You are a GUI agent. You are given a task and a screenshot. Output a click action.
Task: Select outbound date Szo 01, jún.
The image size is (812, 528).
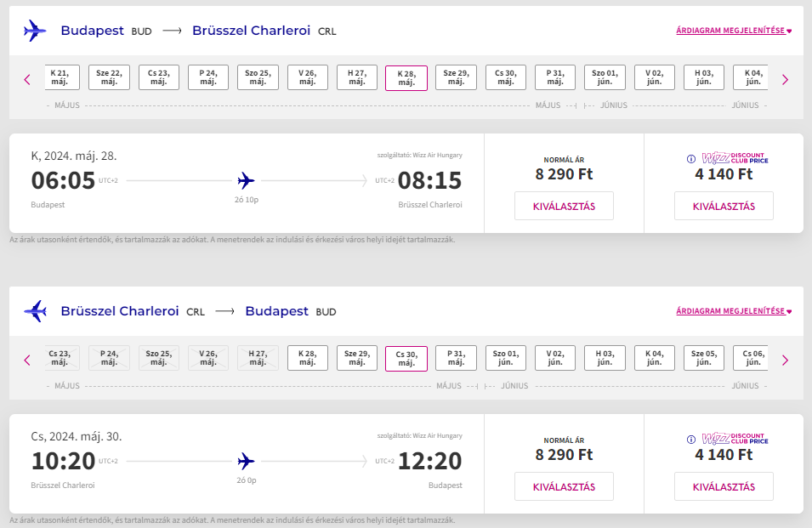point(605,77)
